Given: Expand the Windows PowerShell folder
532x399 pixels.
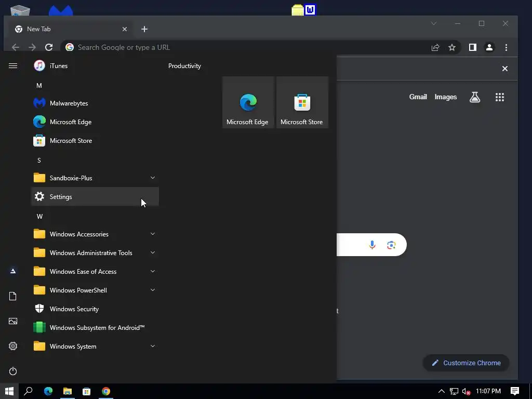Looking at the screenshot, I should click(x=95, y=290).
